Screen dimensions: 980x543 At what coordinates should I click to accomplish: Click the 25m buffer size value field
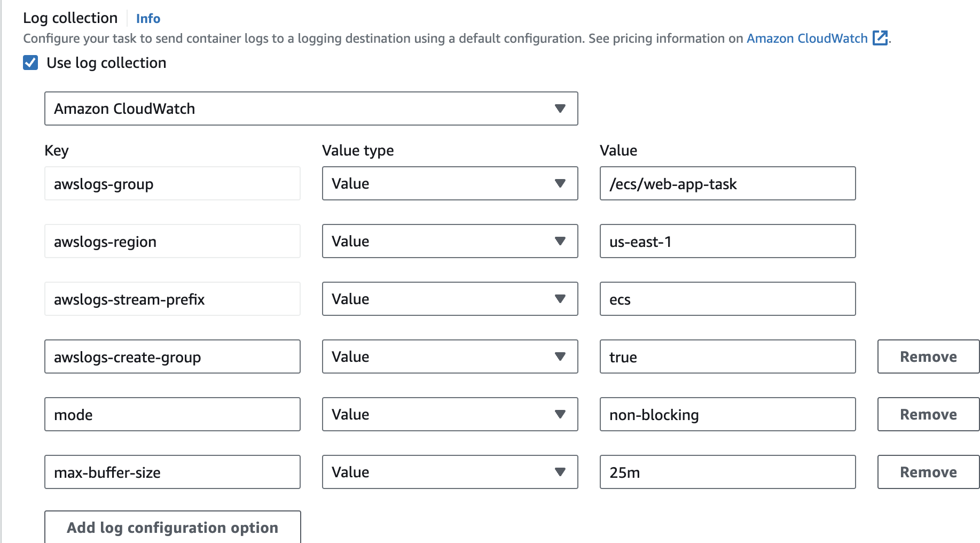727,472
